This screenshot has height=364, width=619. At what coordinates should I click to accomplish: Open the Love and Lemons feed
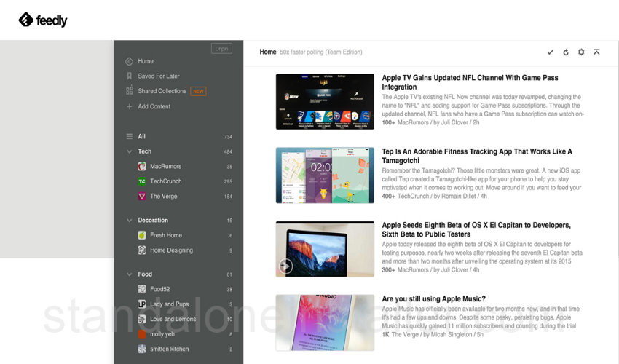coord(173,319)
